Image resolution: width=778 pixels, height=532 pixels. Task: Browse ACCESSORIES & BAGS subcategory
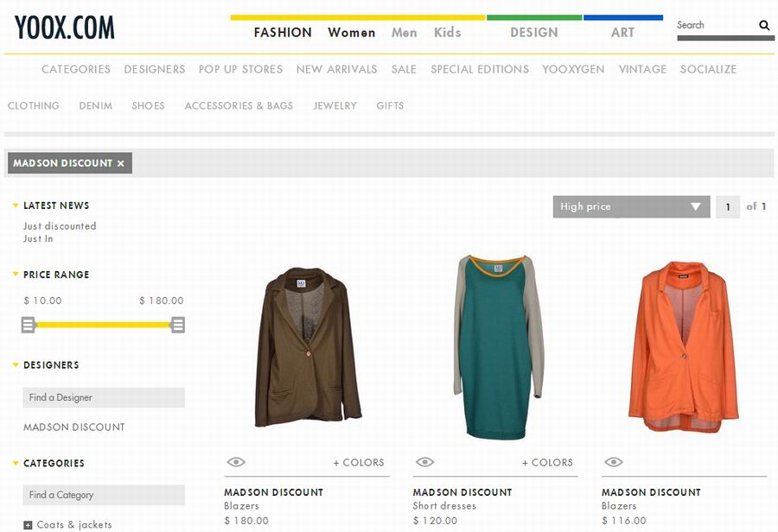(239, 105)
